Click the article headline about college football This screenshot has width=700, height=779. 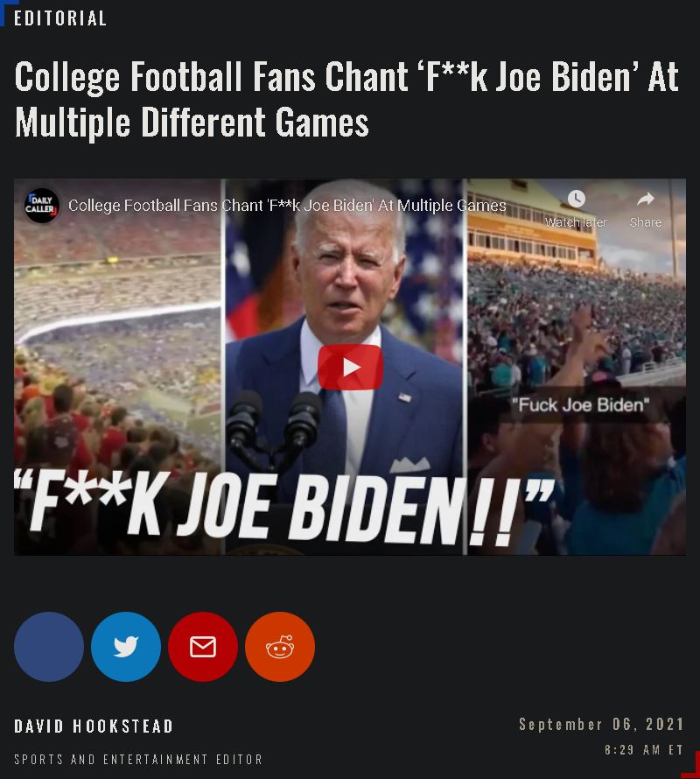346,99
